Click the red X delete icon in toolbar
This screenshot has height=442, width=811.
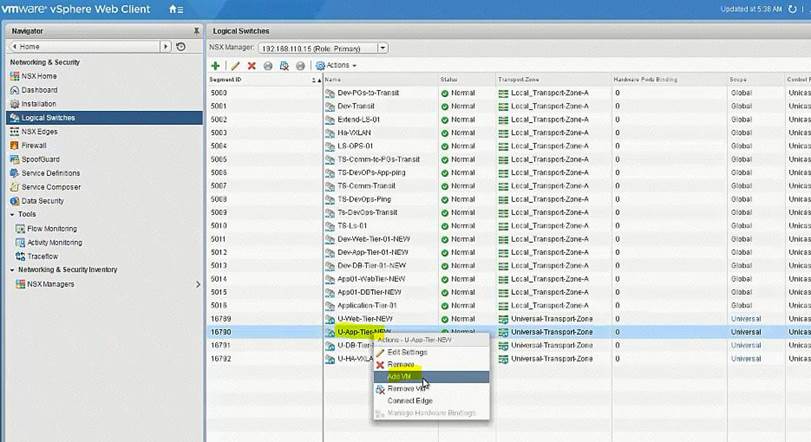coord(252,65)
